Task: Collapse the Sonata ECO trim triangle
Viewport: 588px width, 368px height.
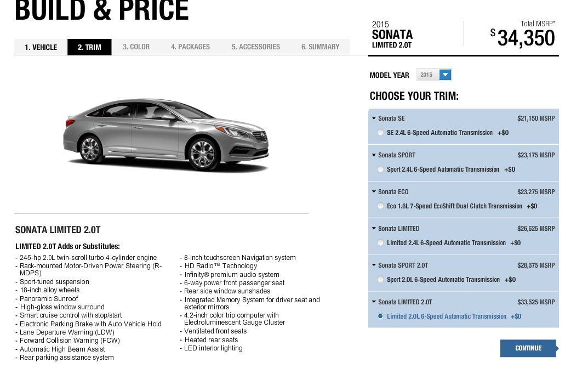Action: point(374,192)
